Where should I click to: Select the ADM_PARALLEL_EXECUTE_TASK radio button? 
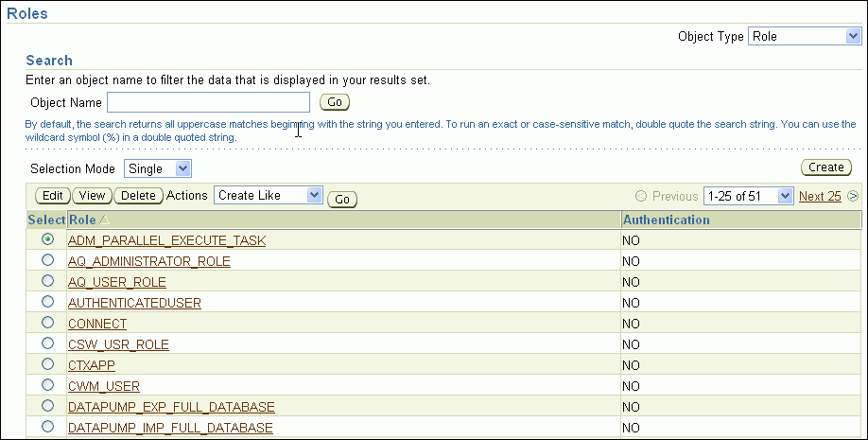click(47, 240)
